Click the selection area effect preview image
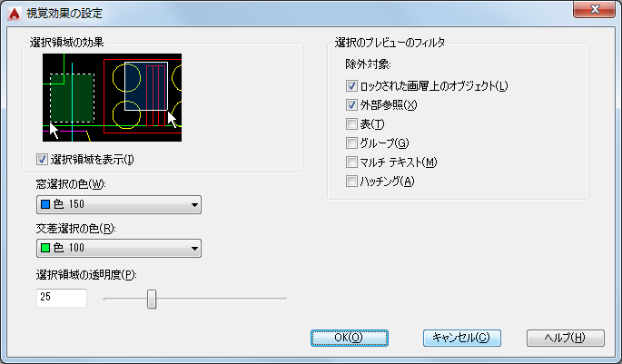Viewport: 622px width, 364px height. [x=112, y=97]
